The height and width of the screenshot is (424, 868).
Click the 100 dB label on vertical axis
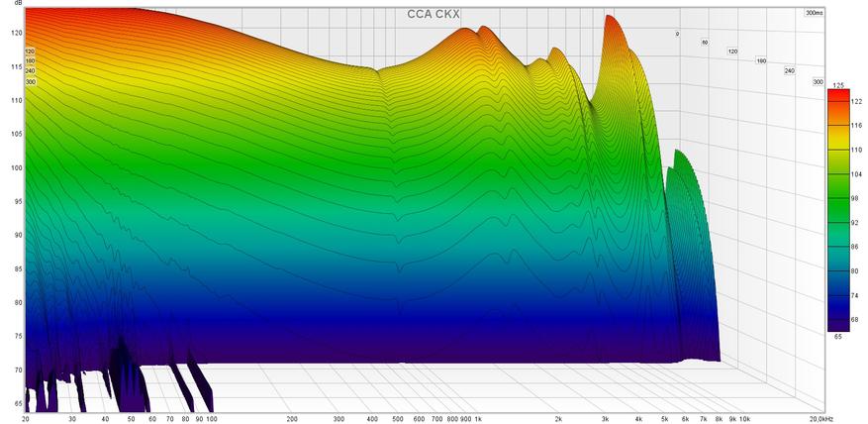point(16,167)
